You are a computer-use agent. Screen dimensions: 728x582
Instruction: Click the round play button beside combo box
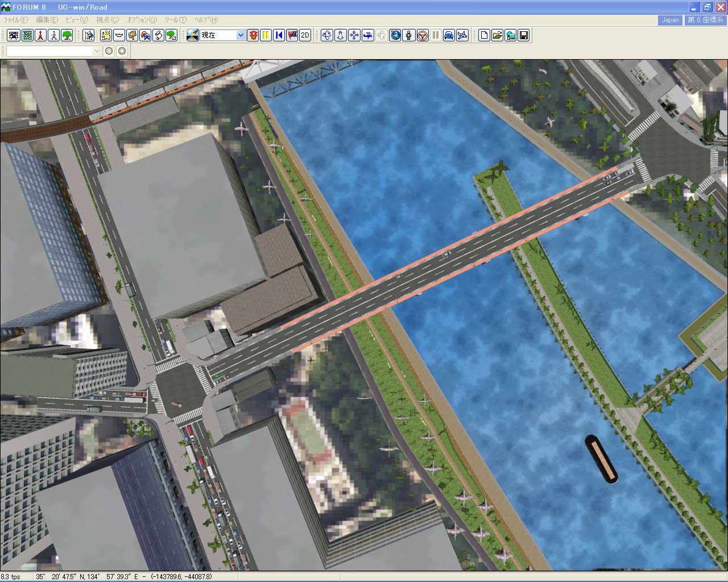click(x=109, y=51)
